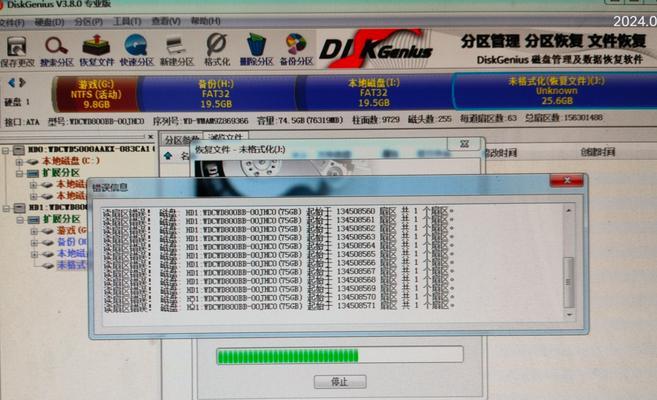Collapse the HD0 disk tree node
Viewport: 657px width, 400px height.
[x=5, y=150]
